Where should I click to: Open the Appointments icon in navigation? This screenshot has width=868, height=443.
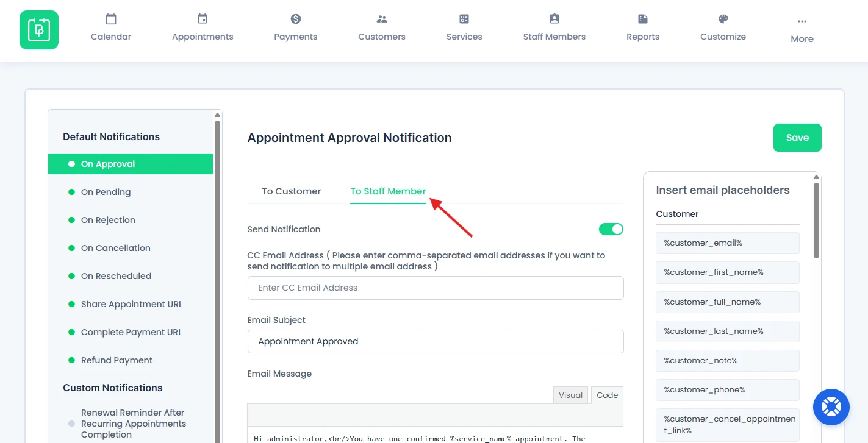203,19
